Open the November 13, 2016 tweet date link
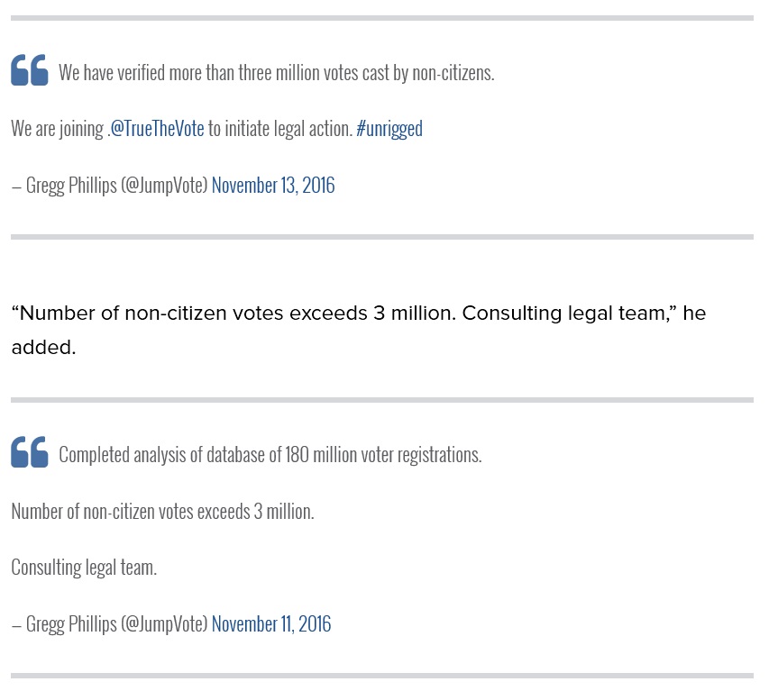Image resolution: width=769 pixels, height=700 pixels. [x=273, y=186]
